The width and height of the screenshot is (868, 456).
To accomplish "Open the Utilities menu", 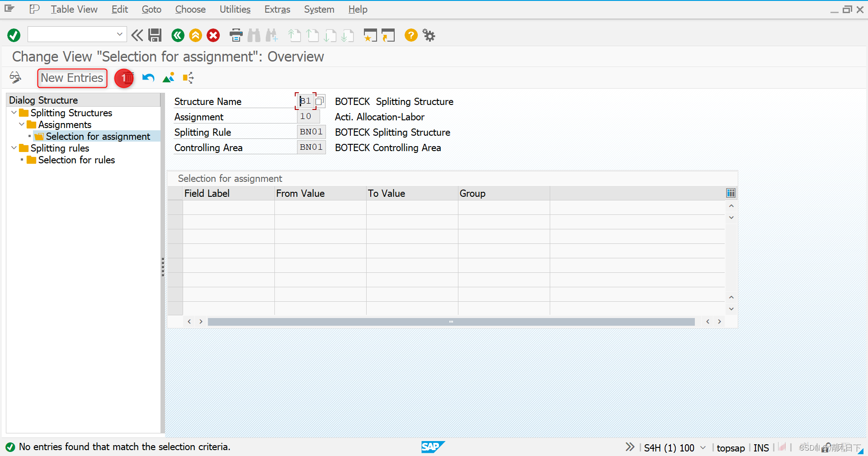I will pyautogui.click(x=235, y=9).
